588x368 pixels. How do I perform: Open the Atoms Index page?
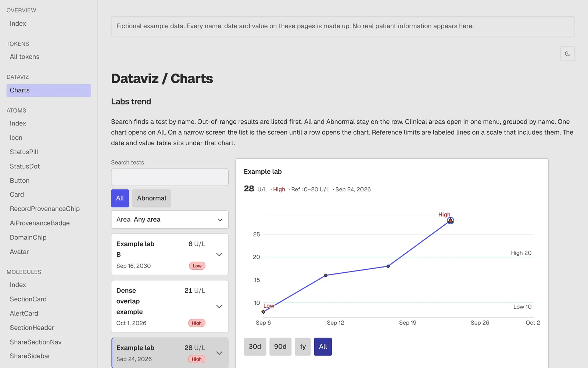point(18,123)
